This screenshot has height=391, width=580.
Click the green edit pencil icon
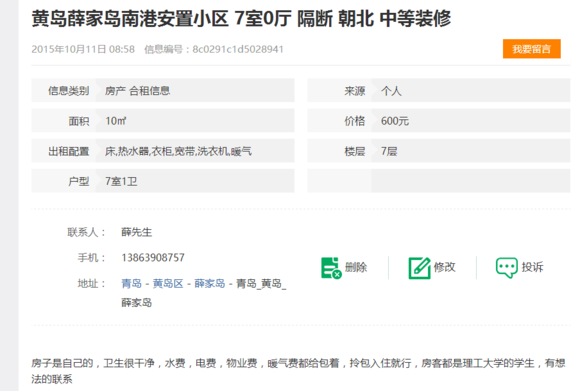coord(419,267)
